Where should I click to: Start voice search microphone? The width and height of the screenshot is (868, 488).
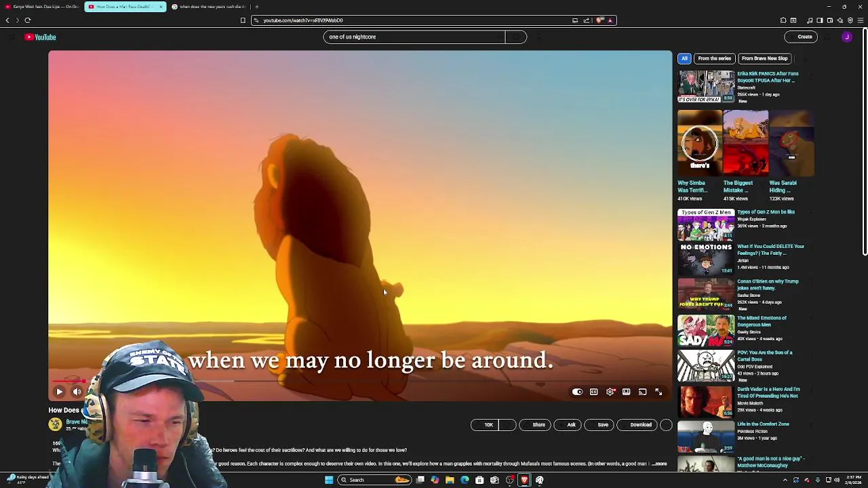pyautogui.click(x=539, y=37)
